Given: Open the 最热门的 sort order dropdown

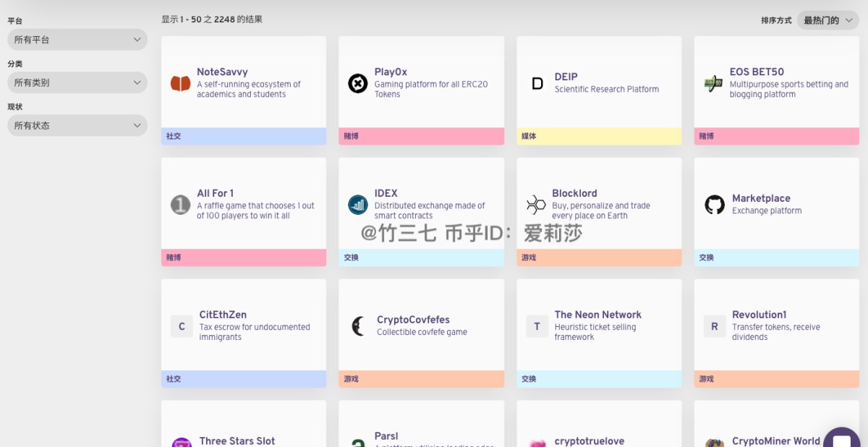Looking at the screenshot, I should 828,20.
